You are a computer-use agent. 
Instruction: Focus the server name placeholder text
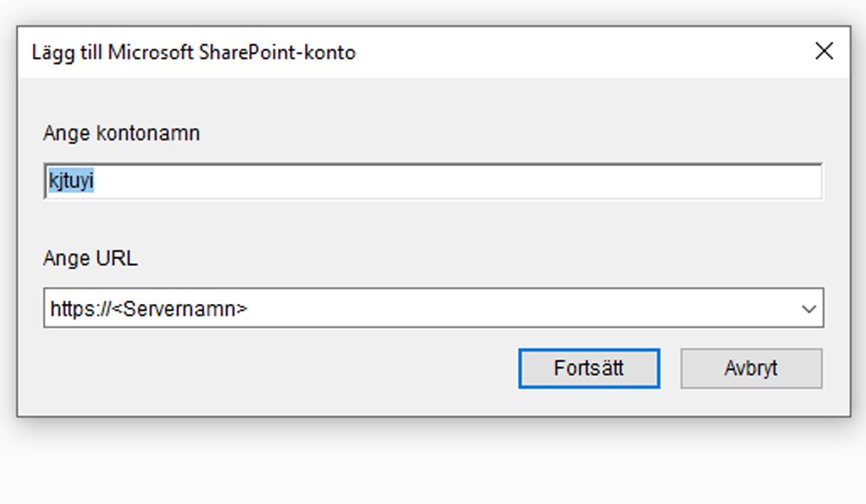150,308
